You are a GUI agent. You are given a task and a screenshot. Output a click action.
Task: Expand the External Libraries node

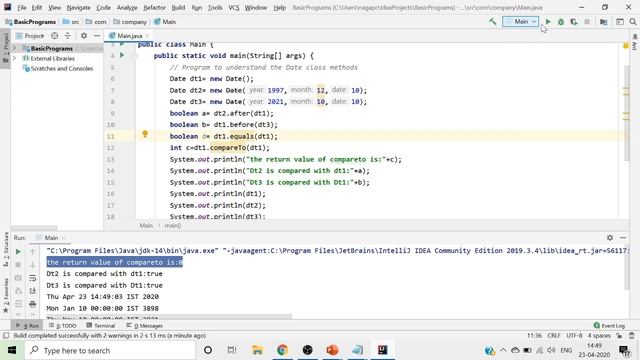coord(15,58)
